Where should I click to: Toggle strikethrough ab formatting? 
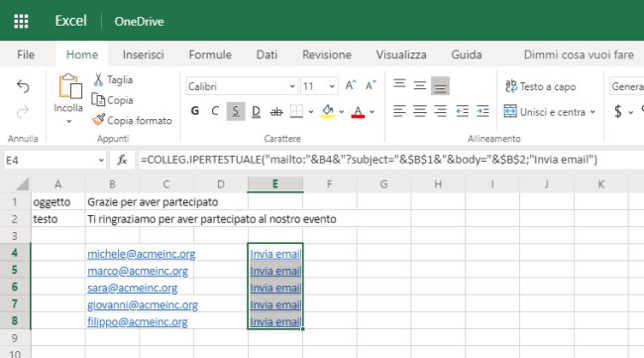[x=276, y=111]
